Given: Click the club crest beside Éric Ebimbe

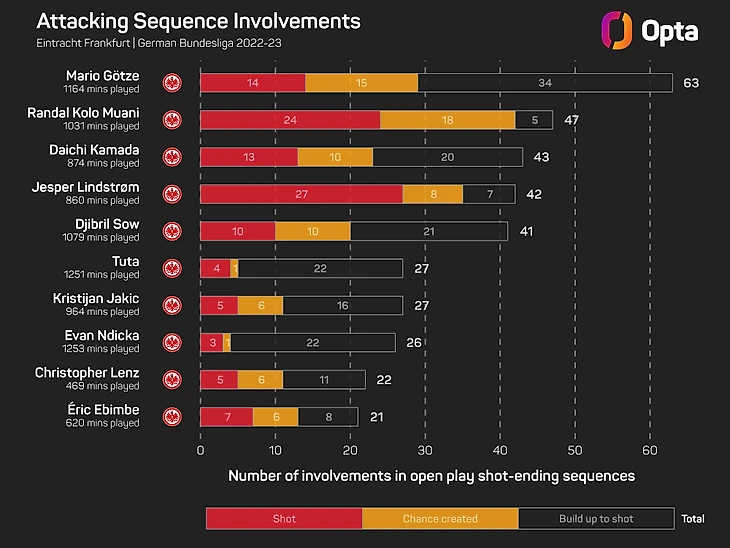Looking at the screenshot, I should pyautogui.click(x=171, y=416).
